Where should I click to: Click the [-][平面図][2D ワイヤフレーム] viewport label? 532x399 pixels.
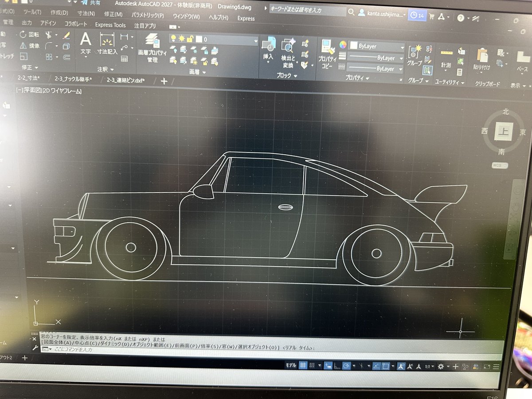48,91
